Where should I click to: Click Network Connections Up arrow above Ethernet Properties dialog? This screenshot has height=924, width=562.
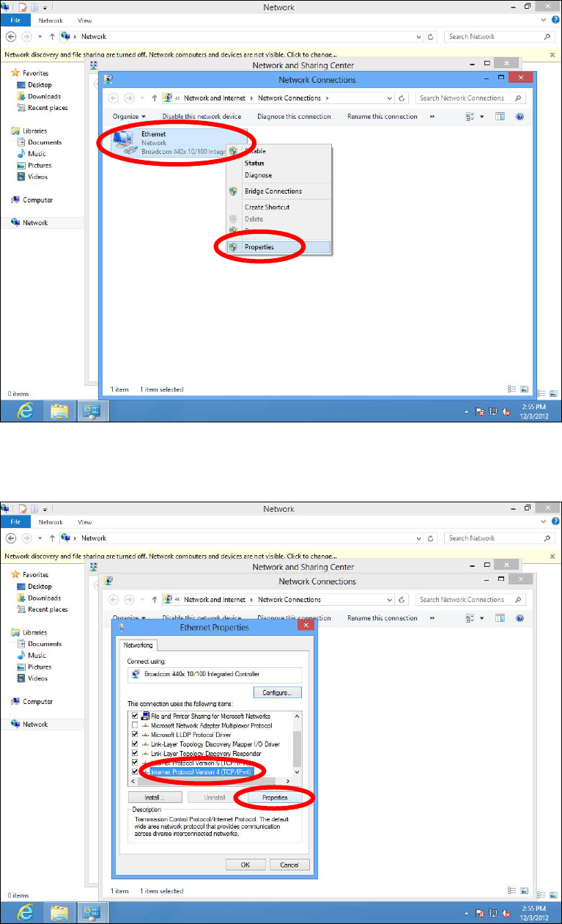(x=155, y=600)
